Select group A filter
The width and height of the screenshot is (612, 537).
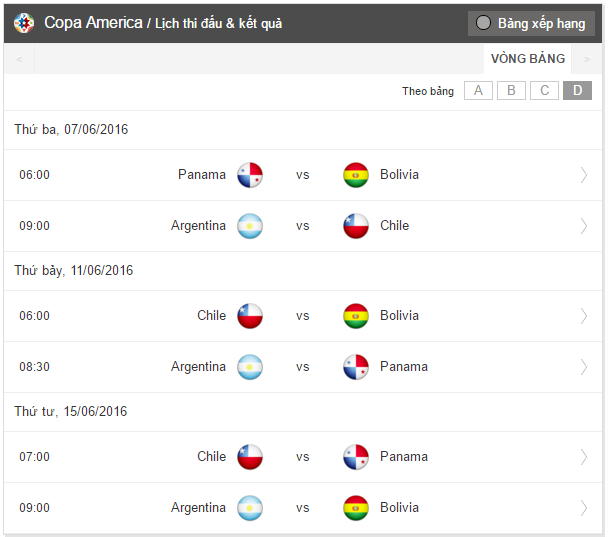pos(478,91)
